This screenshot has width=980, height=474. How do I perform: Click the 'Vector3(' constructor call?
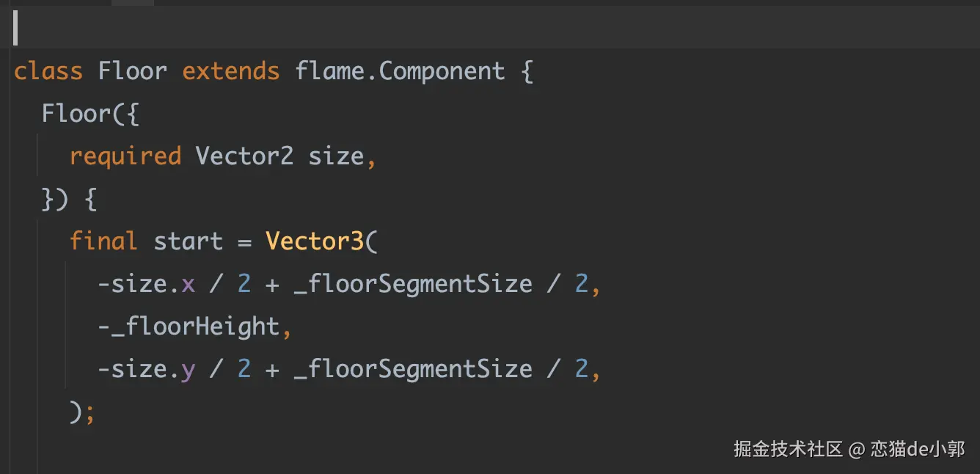[321, 241]
